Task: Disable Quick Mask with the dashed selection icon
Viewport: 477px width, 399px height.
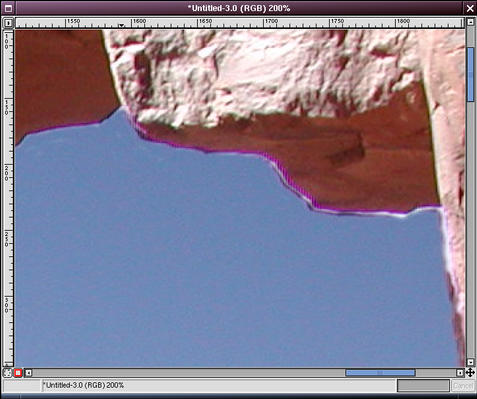Action: 7,373
